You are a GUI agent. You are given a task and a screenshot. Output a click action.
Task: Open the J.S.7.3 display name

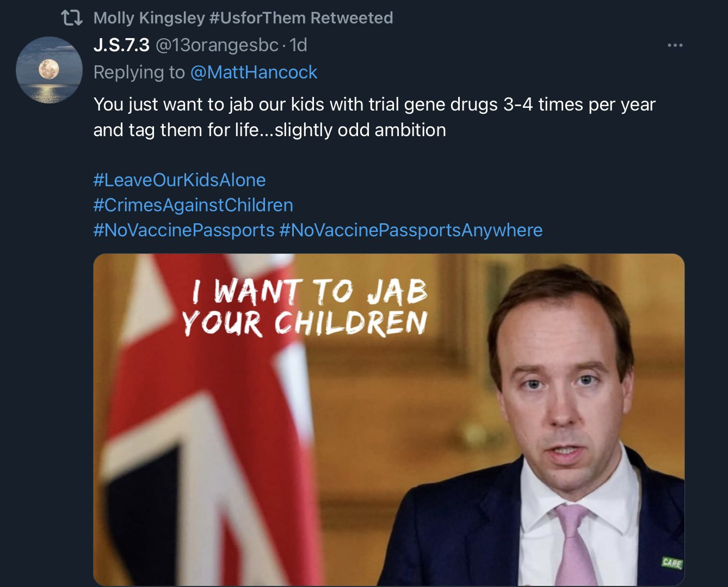click(121, 45)
